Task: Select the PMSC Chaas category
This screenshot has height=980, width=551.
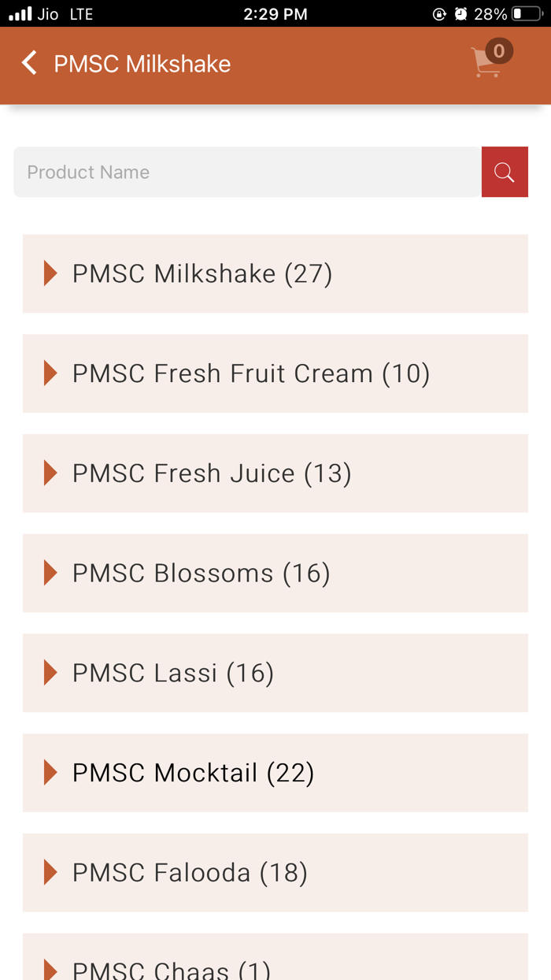Action: point(181,970)
